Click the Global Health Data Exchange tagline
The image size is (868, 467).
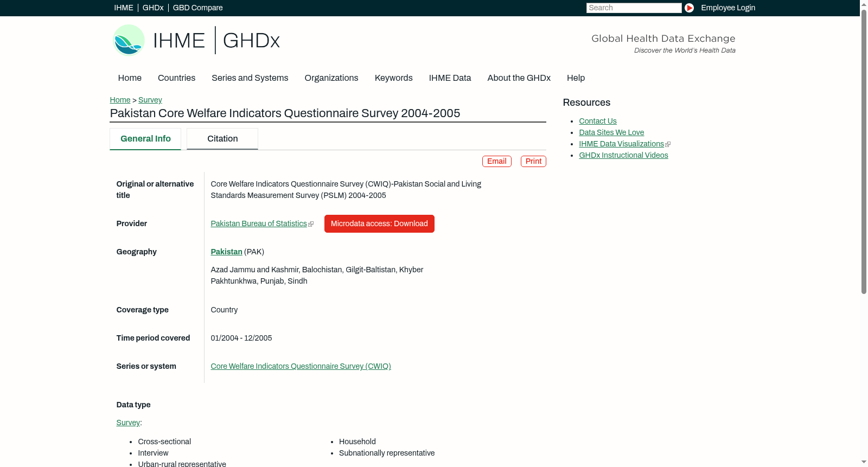pyautogui.click(x=663, y=39)
